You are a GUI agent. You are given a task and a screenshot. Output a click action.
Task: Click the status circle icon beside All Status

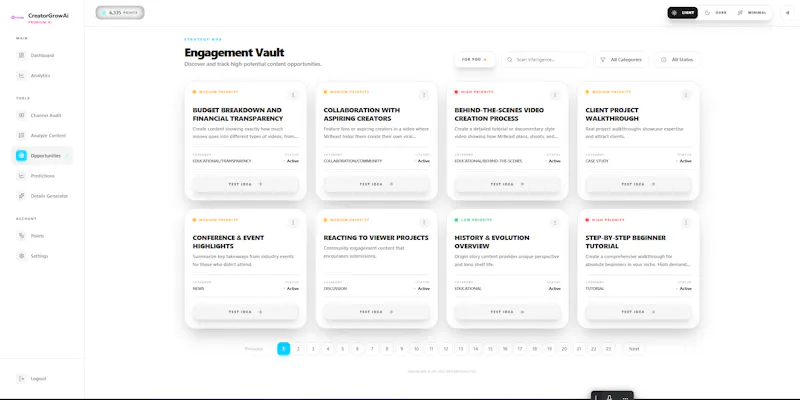click(663, 60)
